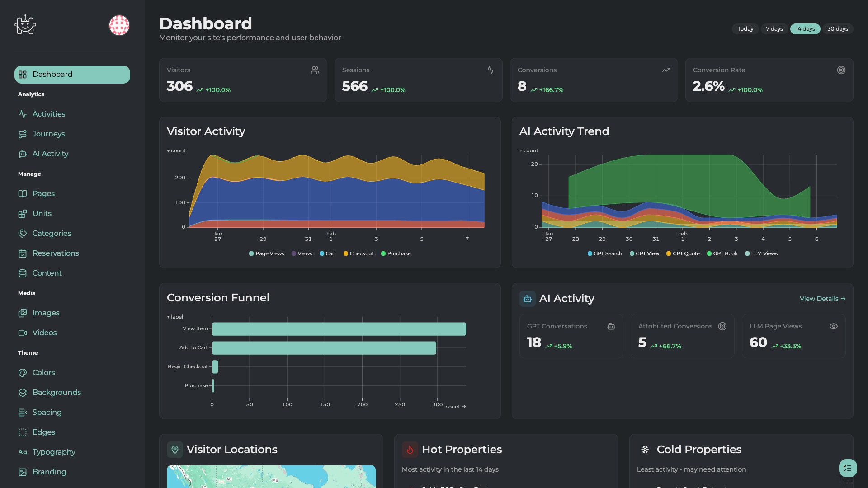Click the eye icon on LLM Page Views card
868x488 pixels.
tap(834, 326)
